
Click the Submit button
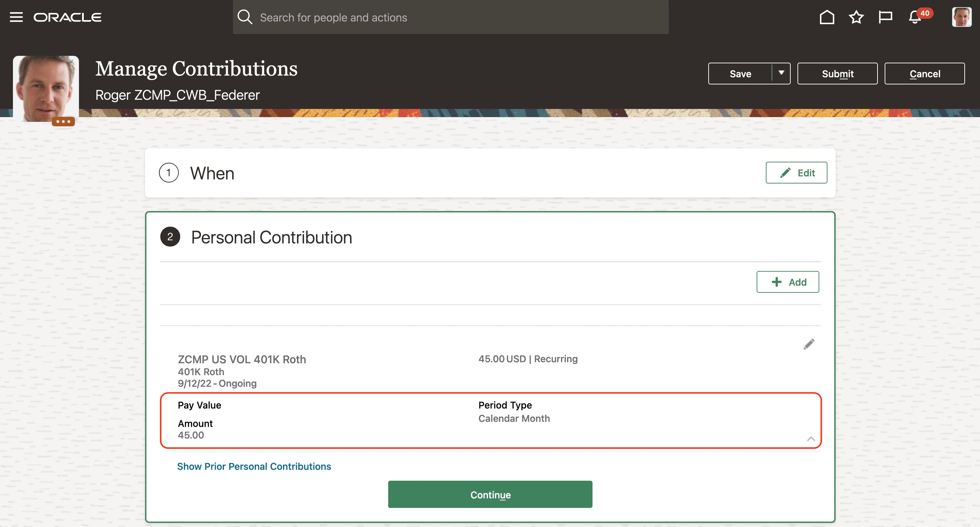point(837,74)
